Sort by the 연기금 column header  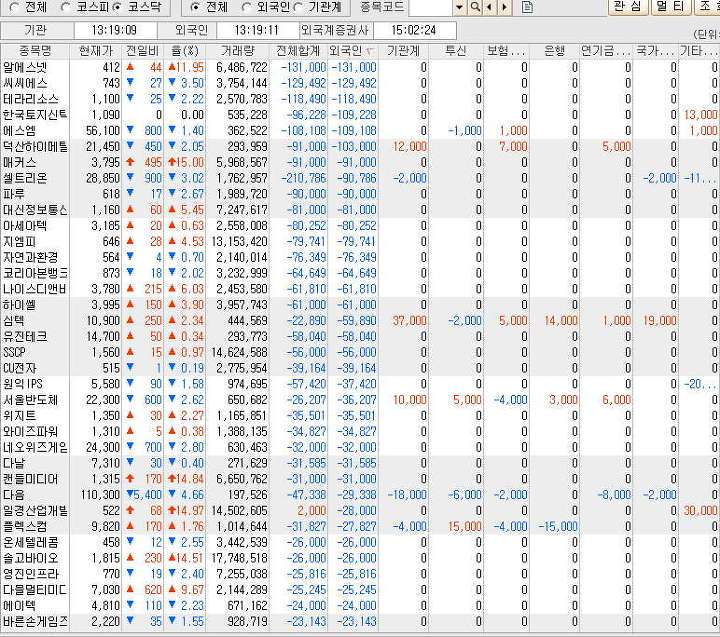click(606, 51)
